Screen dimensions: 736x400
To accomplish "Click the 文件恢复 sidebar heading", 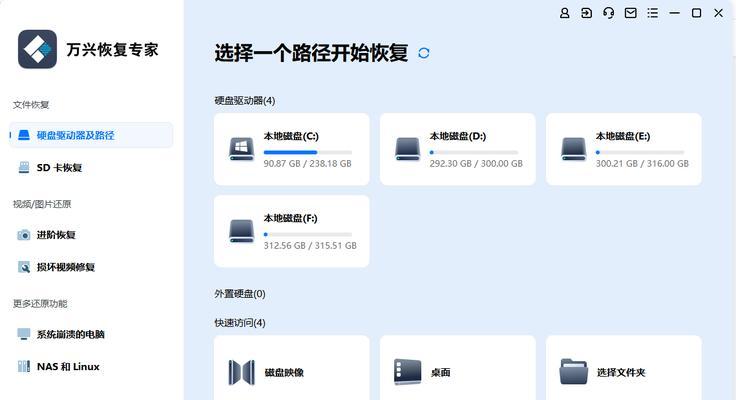I will 31,105.
